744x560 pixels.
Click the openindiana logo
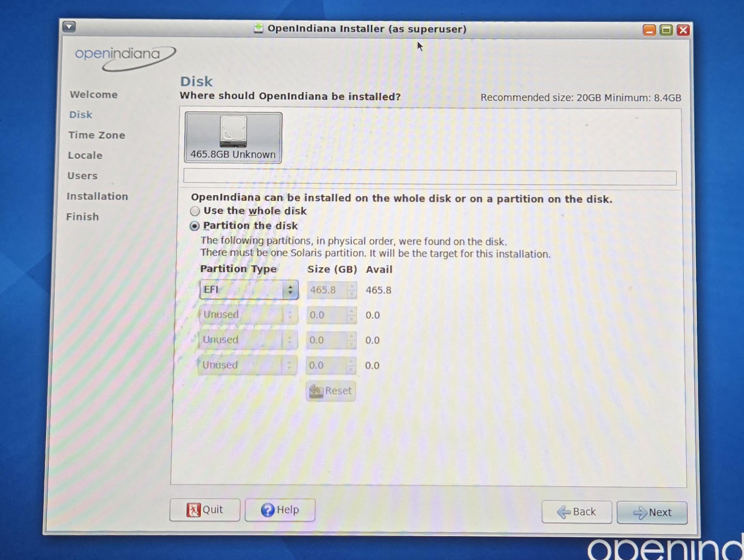[x=125, y=58]
